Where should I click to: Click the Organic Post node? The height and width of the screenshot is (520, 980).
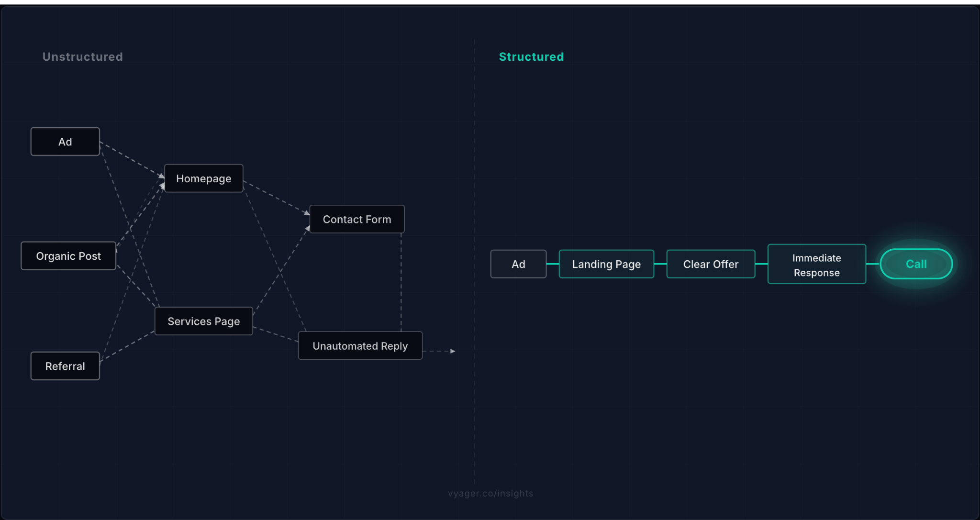[68, 255]
